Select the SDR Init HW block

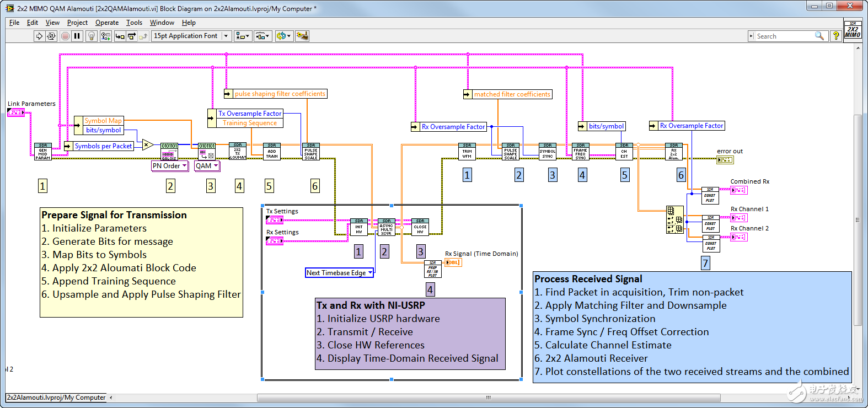tap(359, 227)
